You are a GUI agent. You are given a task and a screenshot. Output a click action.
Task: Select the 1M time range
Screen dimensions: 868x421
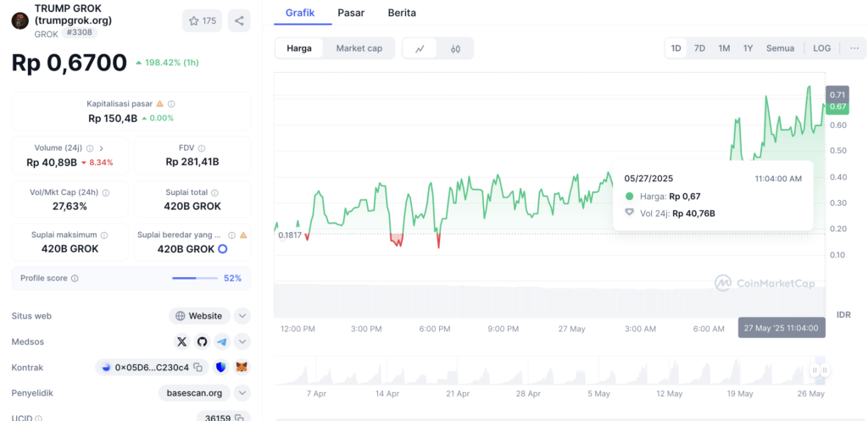724,48
